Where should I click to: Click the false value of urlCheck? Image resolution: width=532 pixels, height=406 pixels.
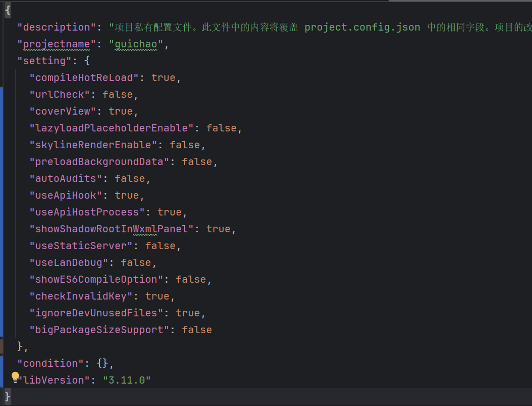coord(118,94)
